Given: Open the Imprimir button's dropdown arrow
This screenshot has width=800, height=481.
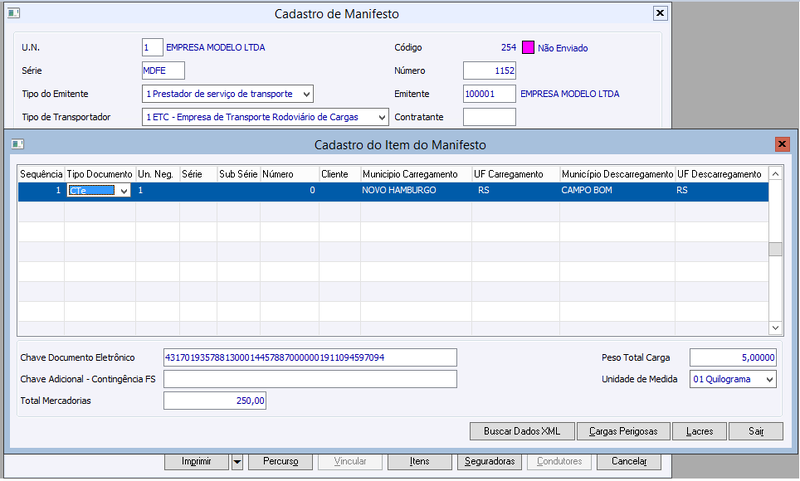Looking at the screenshot, I should point(237,462).
